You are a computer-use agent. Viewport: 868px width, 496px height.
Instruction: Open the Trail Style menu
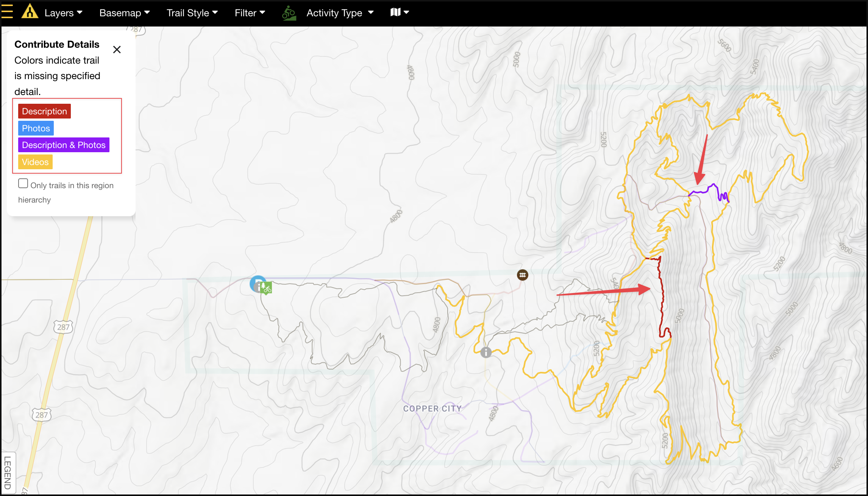click(192, 13)
